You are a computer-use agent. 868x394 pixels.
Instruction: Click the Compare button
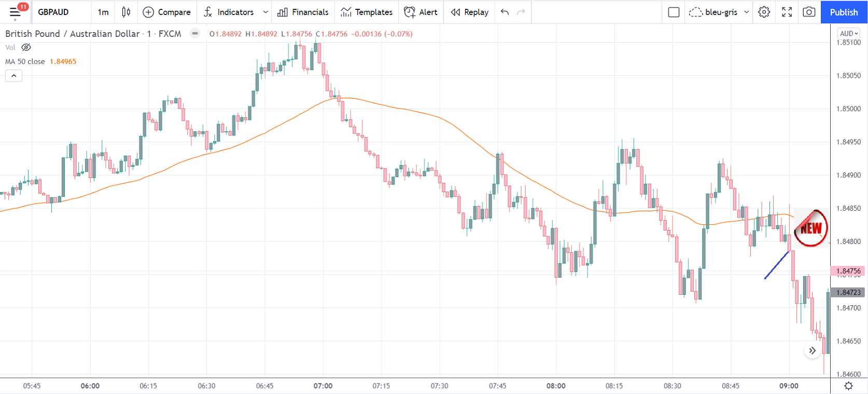pos(166,12)
